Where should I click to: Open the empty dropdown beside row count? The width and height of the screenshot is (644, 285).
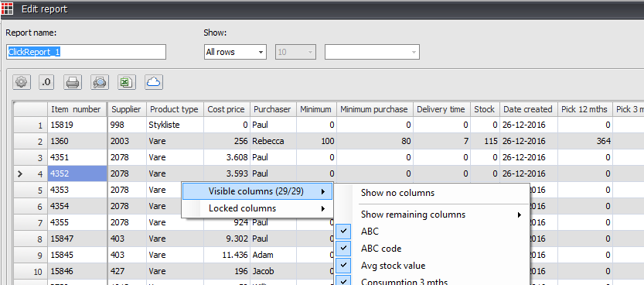pos(372,52)
